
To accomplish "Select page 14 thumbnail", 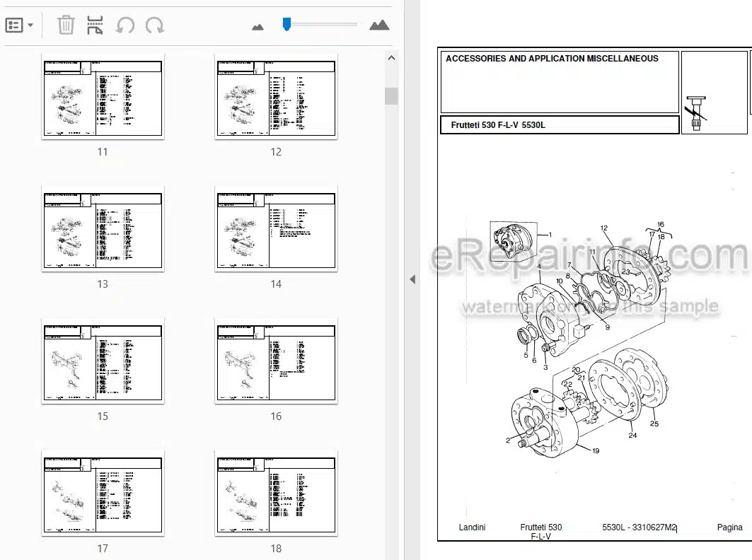I will pyautogui.click(x=276, y=230).
